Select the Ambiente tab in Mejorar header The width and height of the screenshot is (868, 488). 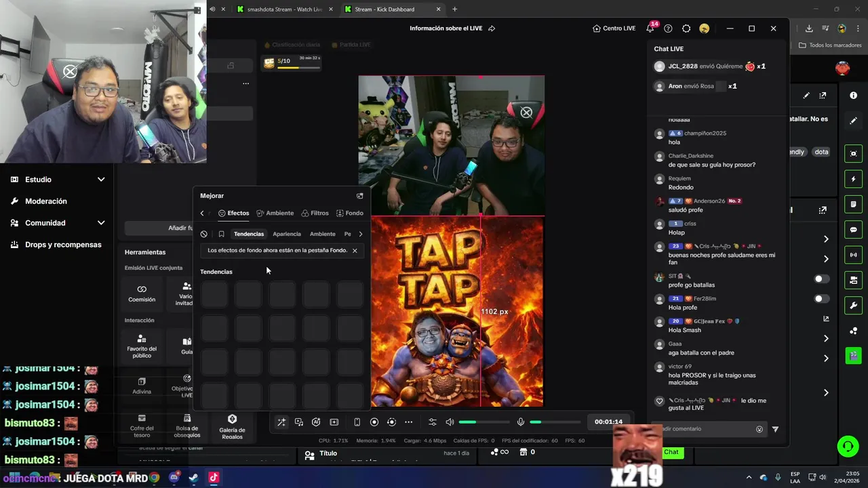tap(275, 213)
